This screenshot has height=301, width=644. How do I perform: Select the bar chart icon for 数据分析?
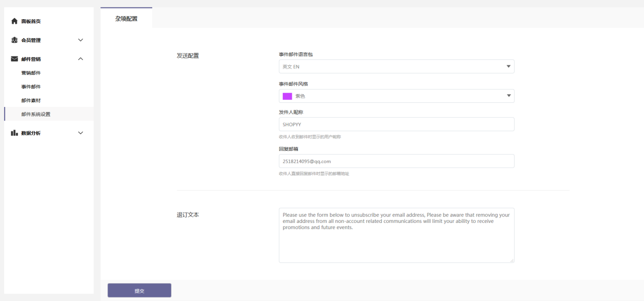pyautogui.click(x=14, y=132)
